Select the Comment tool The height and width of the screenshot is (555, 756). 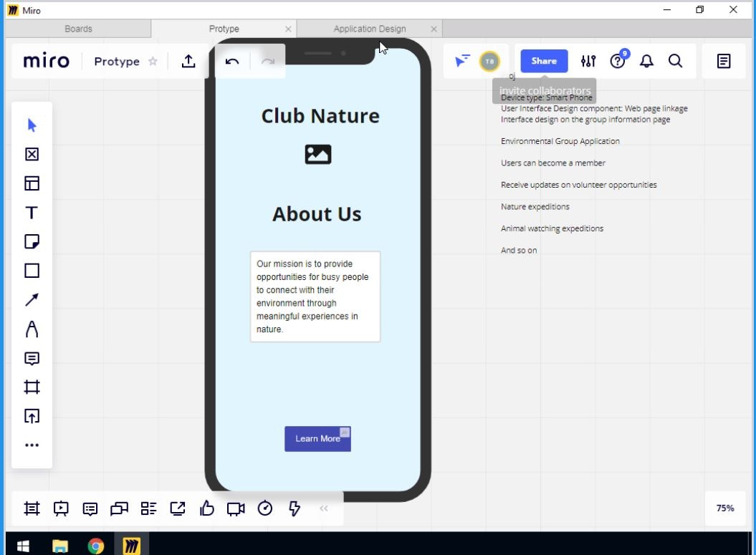[32, 359]
